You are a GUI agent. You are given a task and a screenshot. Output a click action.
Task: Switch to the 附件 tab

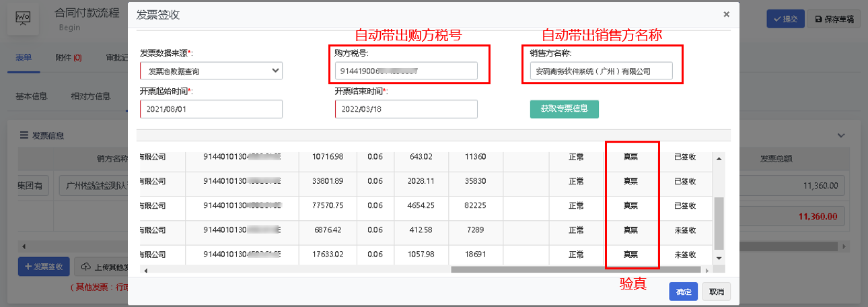coord(68,58)
